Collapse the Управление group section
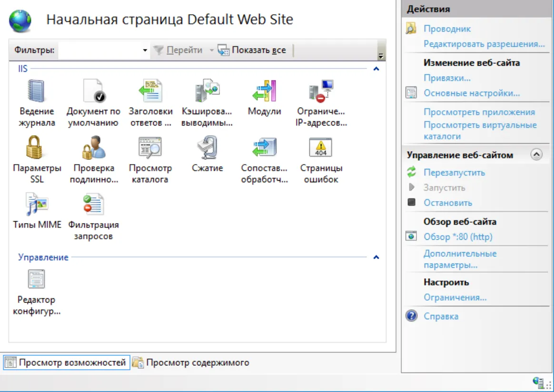Screen dimensions: 554x392 click(x=376, y=257)
